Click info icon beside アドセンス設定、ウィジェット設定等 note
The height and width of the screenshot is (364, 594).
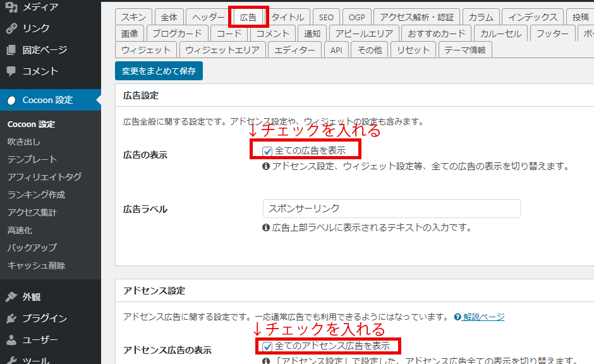(x=266, y=166)
